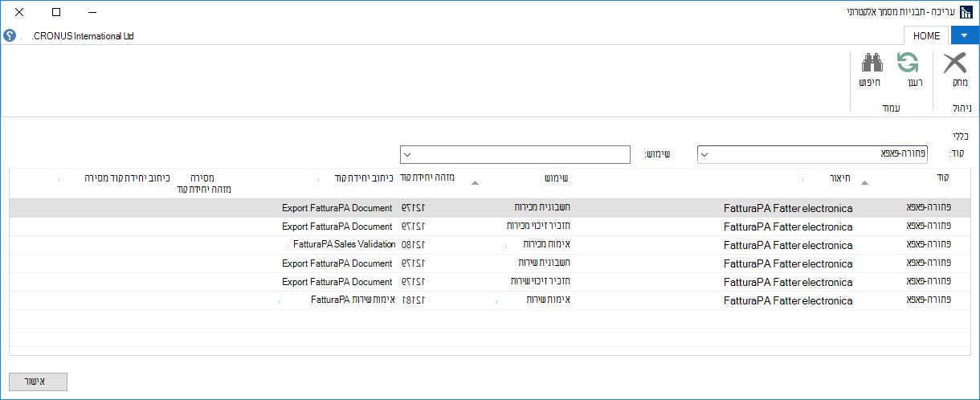
Task: Open the help question mark icon
Action: pyautogui.click(x=10, y=36)
